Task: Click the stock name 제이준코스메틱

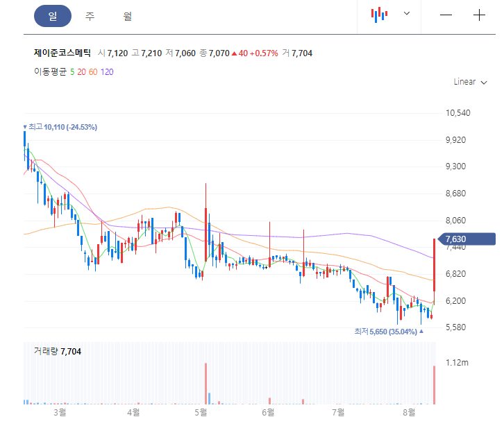Action: (62, 53)
